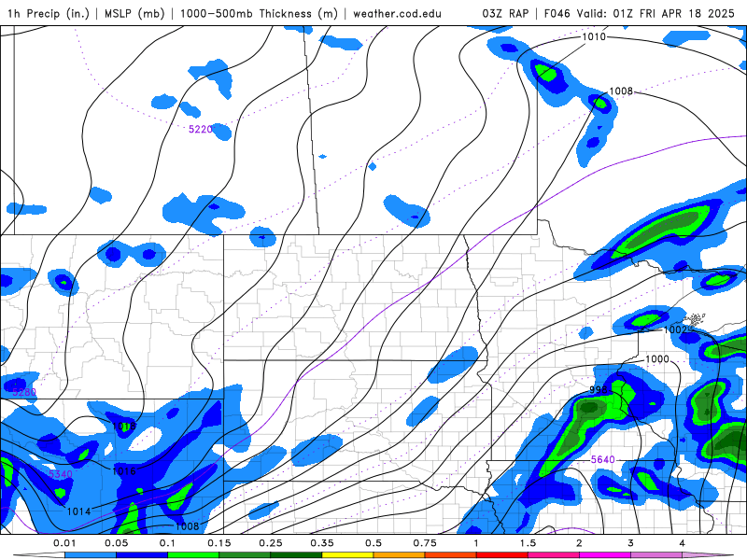747x560 pixels.
Task: Click the purple 5280 thickness label
Action: [24, 392]
